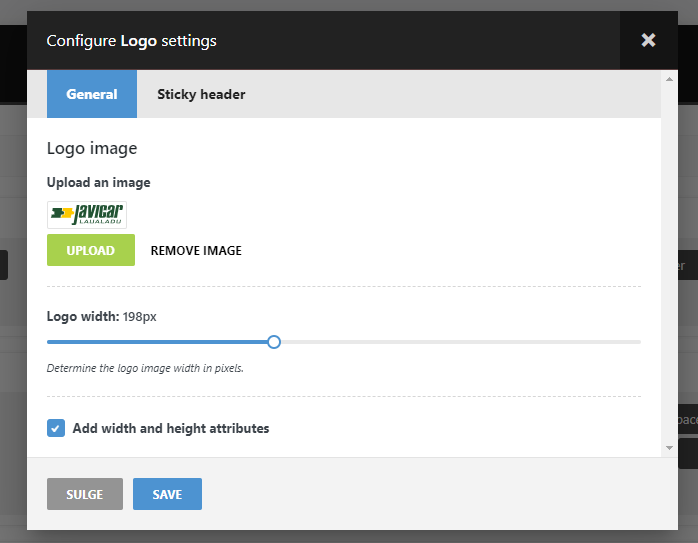Switch to the Sticky header tab
The image size is (698, 543).
(x=201, y=94)
